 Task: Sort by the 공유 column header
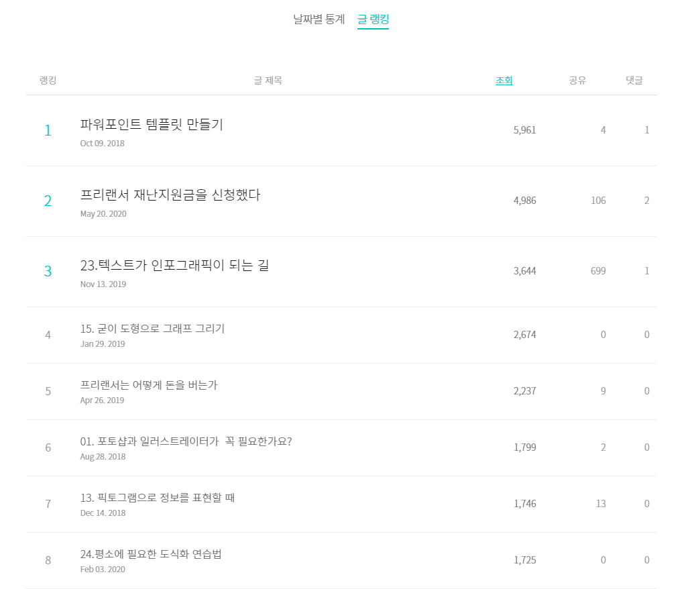(x=577, y=81)
